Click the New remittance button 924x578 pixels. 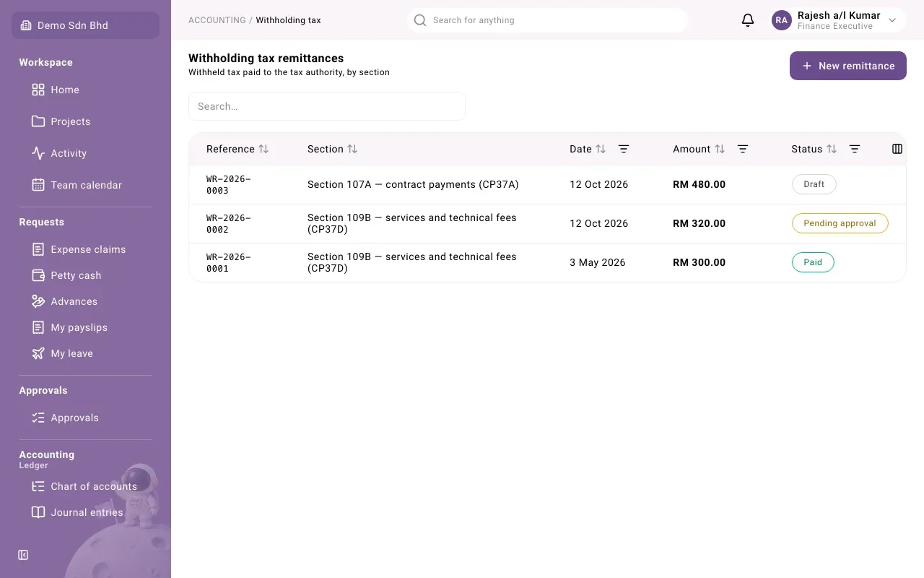847,66
